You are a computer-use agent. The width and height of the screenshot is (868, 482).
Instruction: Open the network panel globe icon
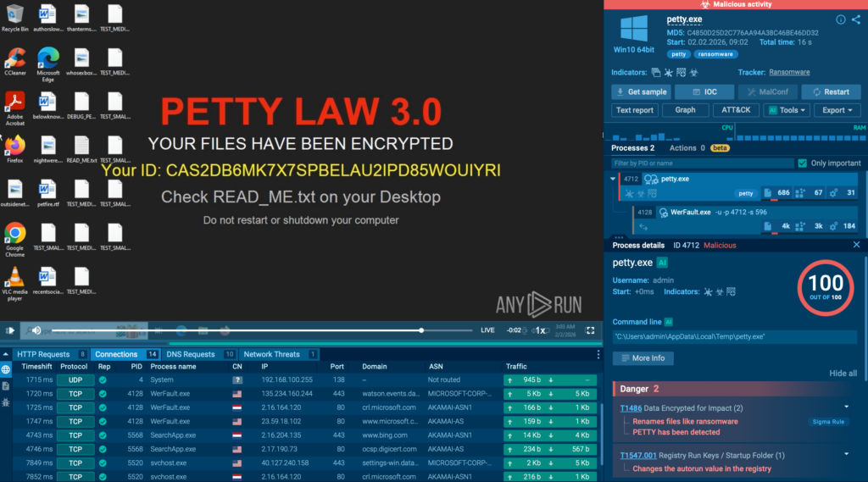(x=6, y=369)
